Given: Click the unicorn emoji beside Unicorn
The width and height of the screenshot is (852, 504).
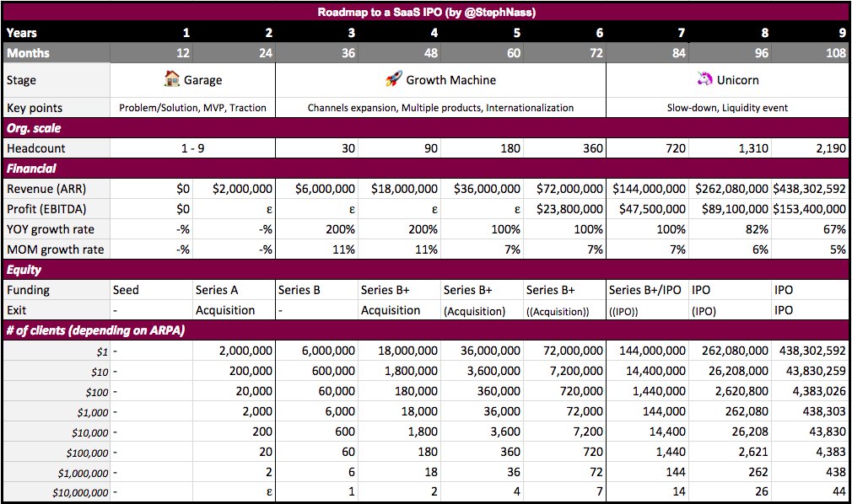Looking at the screenshot, I should point(704,79).
